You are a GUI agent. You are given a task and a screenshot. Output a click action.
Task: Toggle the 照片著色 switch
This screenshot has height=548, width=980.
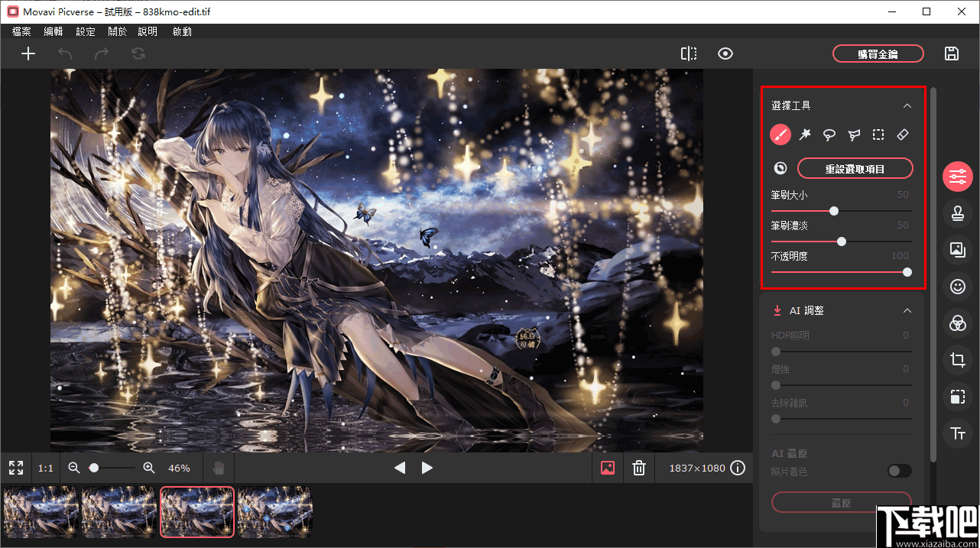(x=900, y=471)
